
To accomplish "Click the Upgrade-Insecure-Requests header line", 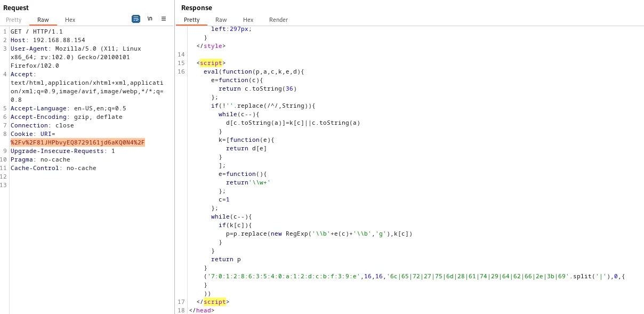I will coord(63,151).
